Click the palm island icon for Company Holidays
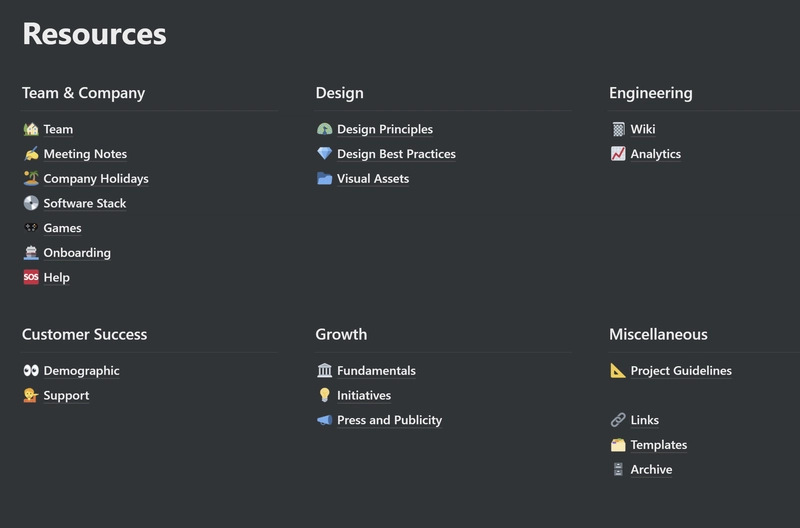 click(x=31, y=178)
